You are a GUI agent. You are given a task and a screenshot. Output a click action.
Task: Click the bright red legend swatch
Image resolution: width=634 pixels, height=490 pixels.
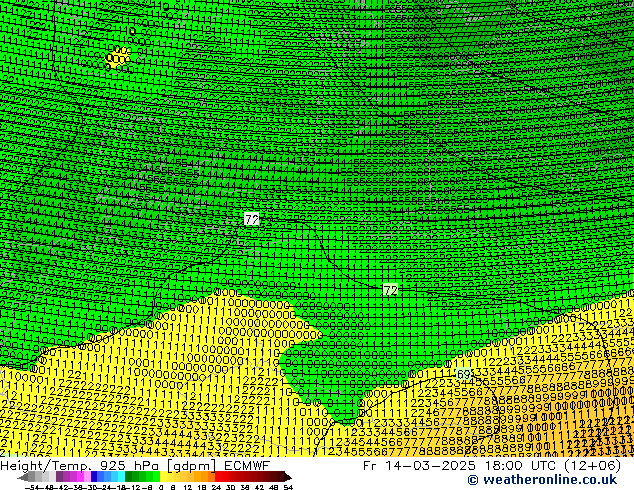[218, 476]
